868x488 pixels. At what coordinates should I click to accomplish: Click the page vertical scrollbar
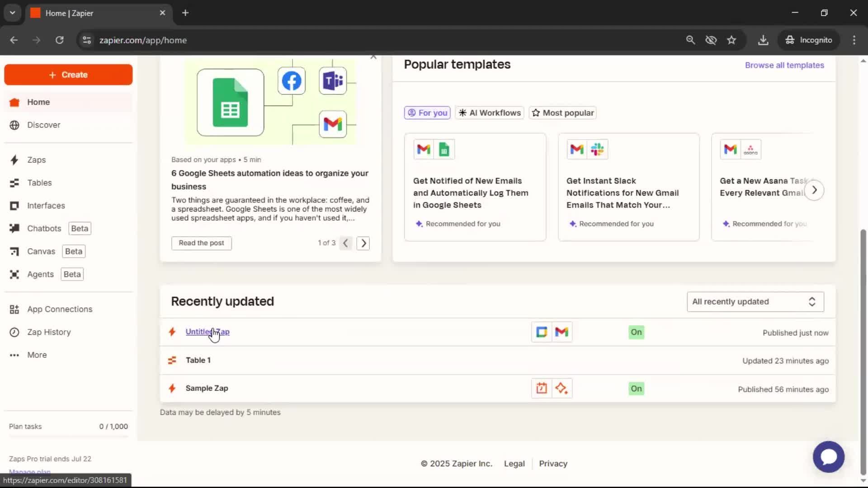[x=863, y=352]
